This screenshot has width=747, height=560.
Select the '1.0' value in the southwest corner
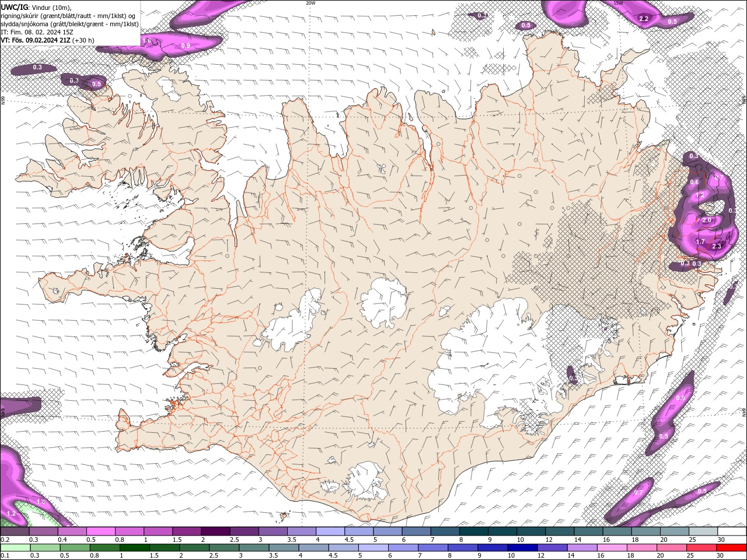coord(41,502)
